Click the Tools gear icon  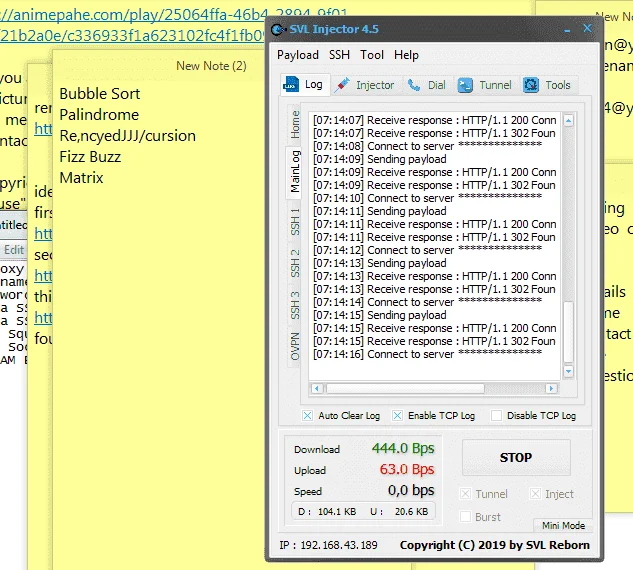pyautogui.click(x=531, y=85)
